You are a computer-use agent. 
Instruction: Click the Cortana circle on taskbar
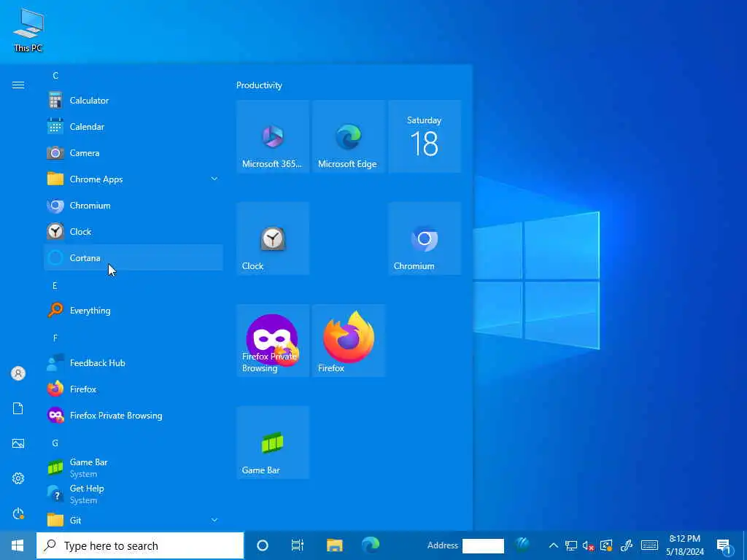point(263,545)
